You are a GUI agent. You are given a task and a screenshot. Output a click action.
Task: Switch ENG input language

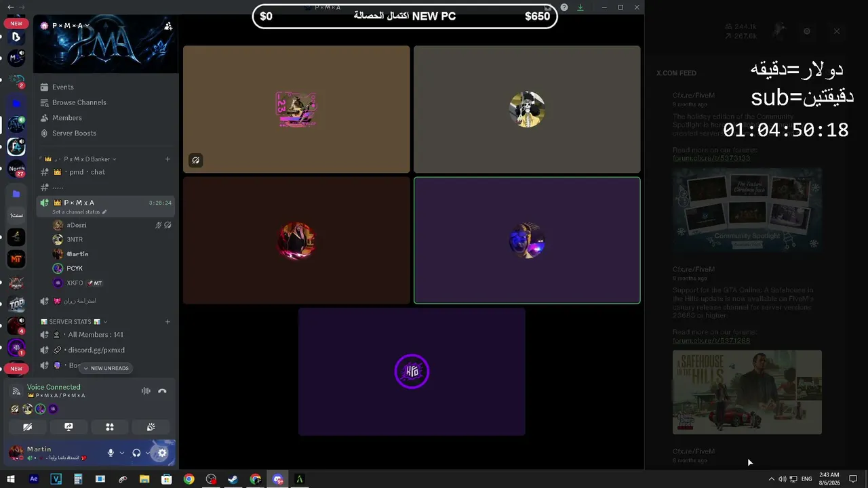(806, 479)
